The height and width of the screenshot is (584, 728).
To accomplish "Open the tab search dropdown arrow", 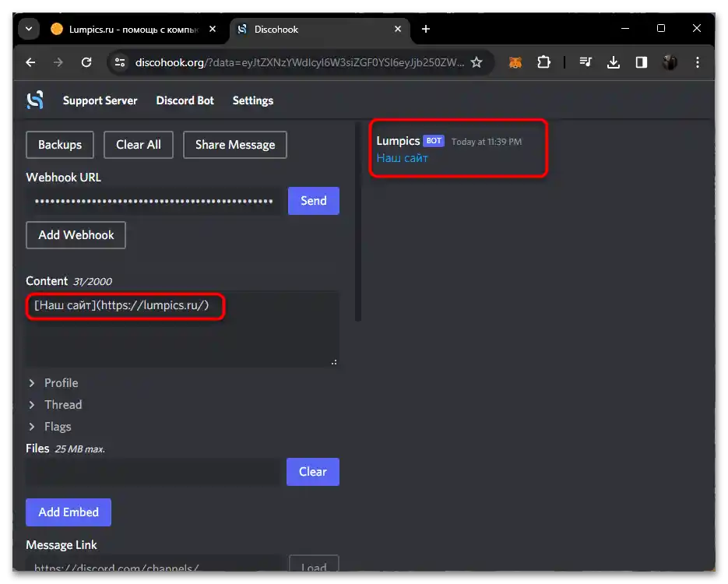I will click(29, 29).
